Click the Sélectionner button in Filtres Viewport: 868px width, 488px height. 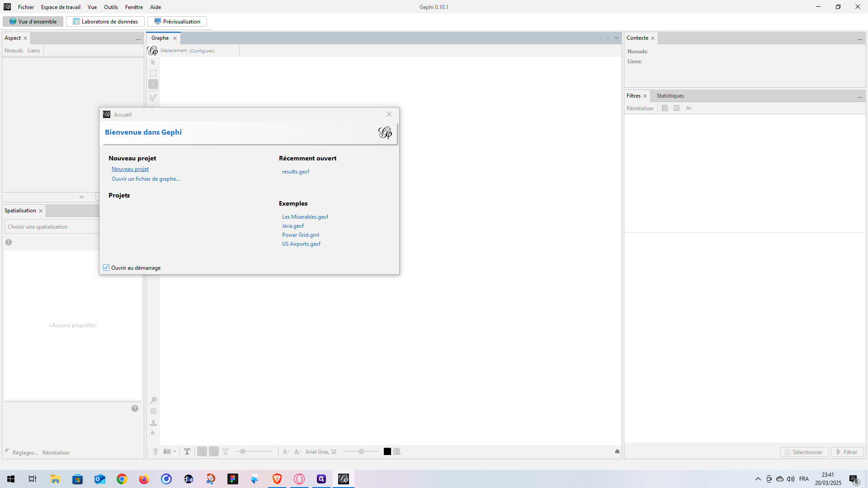(x=804, y=452)
